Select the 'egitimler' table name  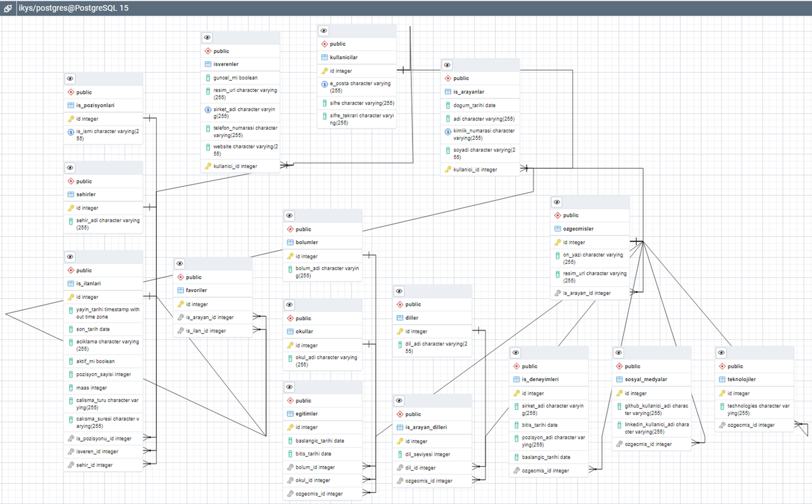coord(307,414)
